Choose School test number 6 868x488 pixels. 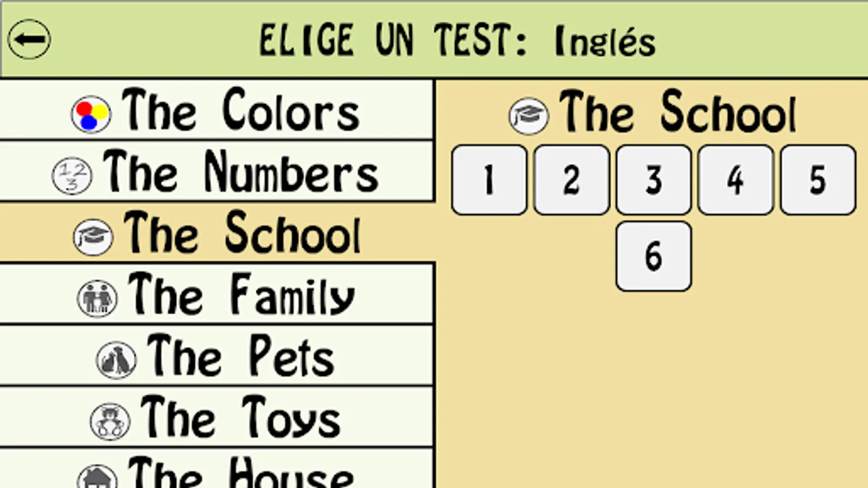pyautogui.click(x=654, y=256)
